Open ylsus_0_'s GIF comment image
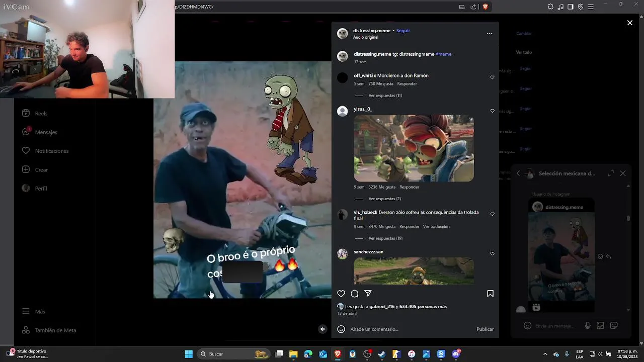Viewport: 644px width, 362px height. (x=414, y=148)
